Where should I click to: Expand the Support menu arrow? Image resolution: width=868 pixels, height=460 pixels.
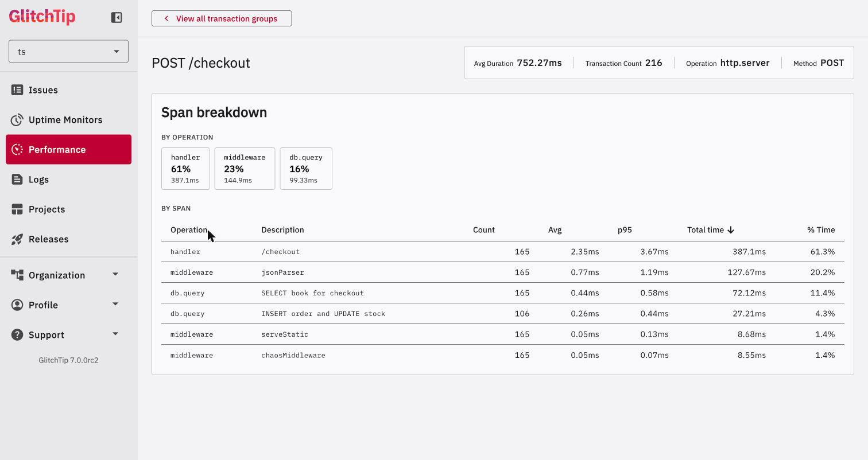[x=115, y=334]
